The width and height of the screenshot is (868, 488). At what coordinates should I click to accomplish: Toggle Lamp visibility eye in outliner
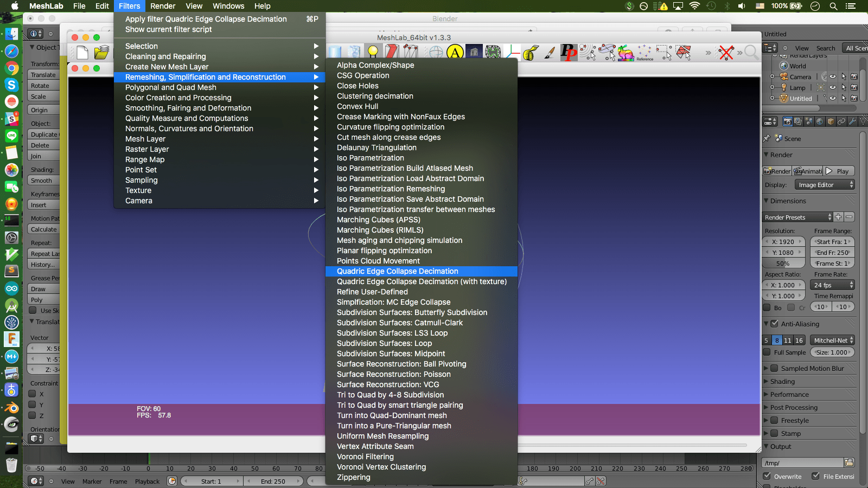[833, 87]
